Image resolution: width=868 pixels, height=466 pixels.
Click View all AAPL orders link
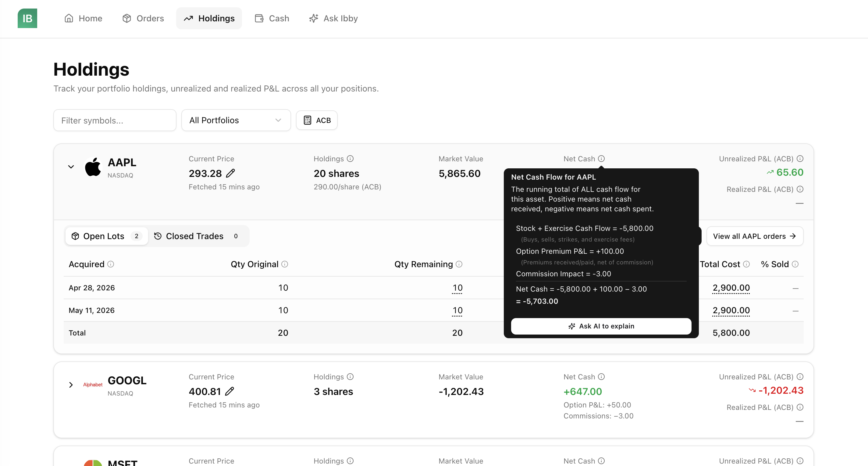(x=755, y=236)
